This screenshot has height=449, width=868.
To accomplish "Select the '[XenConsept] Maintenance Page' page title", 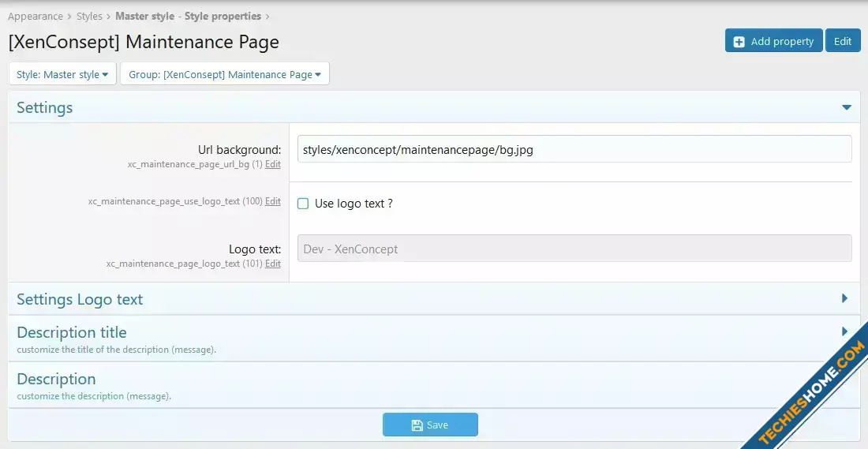I will (x=144, y=42).
